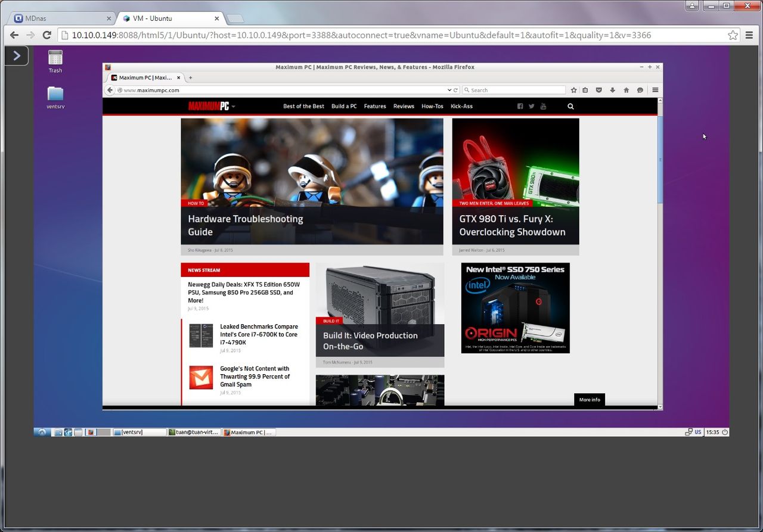Click the Intel SSD 750 Origin ad

point(516,308)
